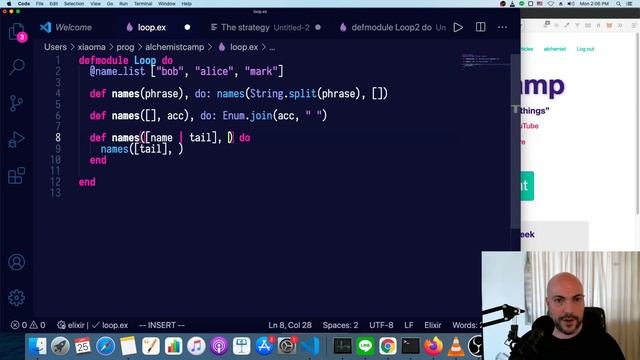
Task: Open the xiaoma breadcrumb segment
Action: coord(91,47)
